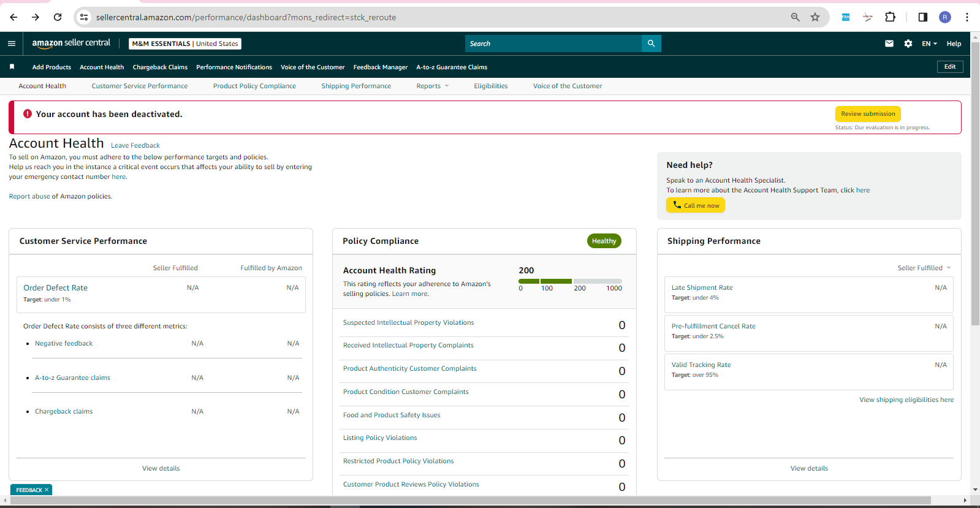
Task: Open Performance Notifications in the favorites bar
Action: [234, 67]
